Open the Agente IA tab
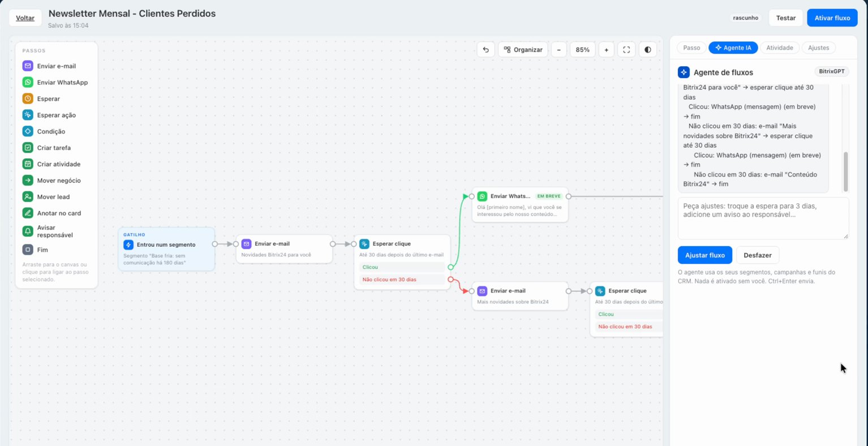 [x=733, y=48]
